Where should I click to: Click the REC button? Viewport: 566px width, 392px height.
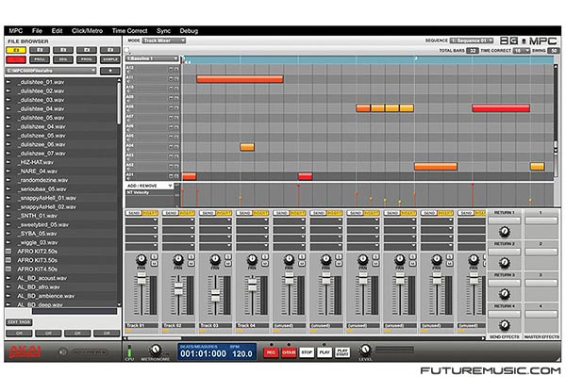(271, 352)
